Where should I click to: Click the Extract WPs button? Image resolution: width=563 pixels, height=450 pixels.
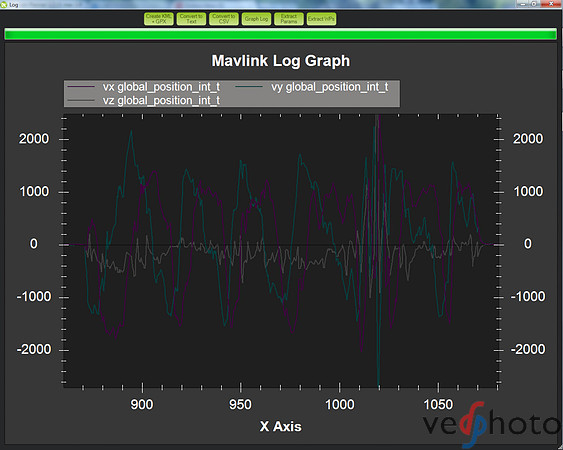click(x=321, y=19)
